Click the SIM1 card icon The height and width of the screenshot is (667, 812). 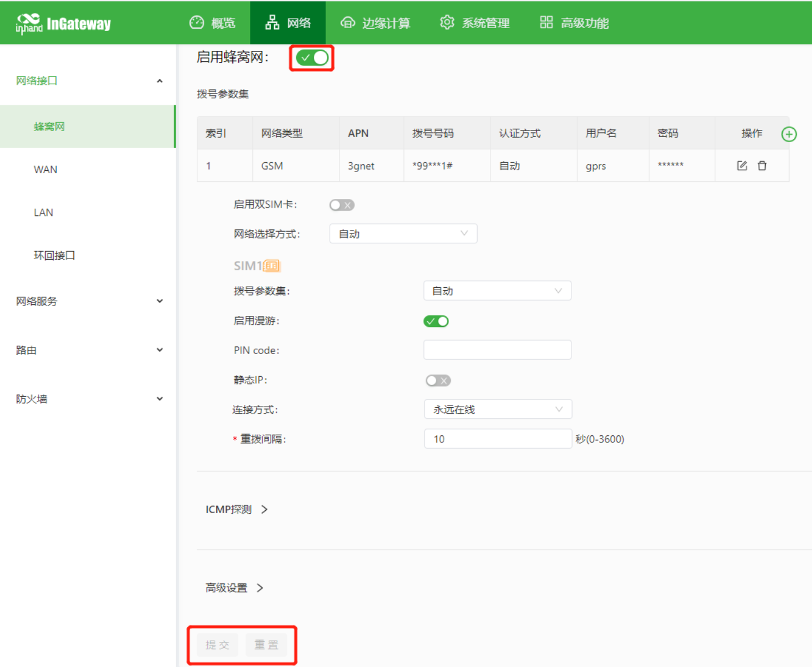pos(271,266)
